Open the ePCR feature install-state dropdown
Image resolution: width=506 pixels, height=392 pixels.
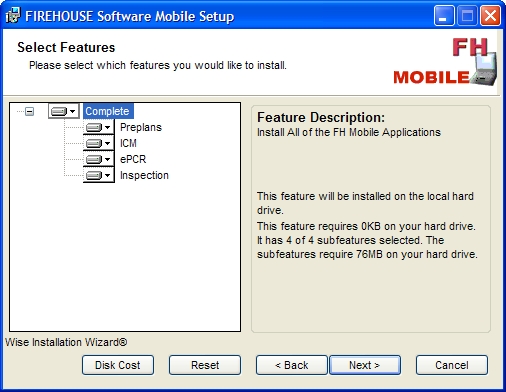click(x=99, y=159)
